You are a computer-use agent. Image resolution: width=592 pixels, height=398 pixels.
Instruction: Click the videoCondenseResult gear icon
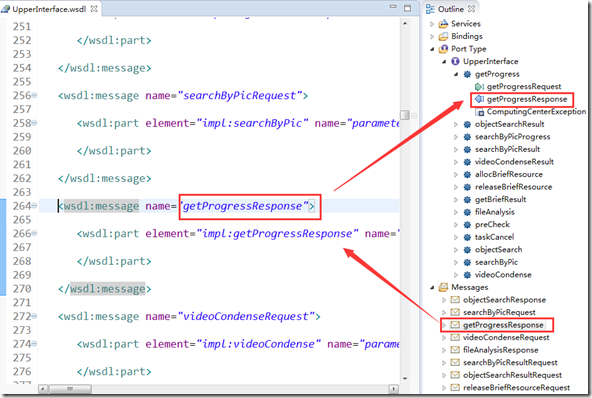coord(467,162)
